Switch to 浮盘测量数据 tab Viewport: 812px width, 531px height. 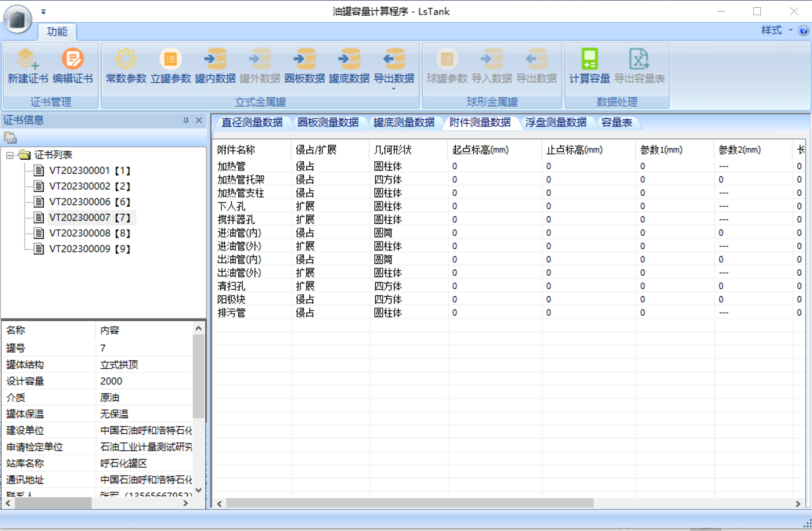click(556, 122)
